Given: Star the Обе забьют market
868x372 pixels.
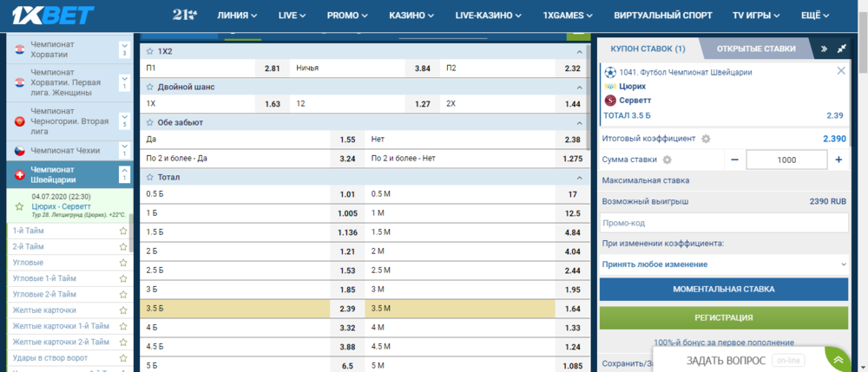Looking at the screenshot, I should coord(149,123).
